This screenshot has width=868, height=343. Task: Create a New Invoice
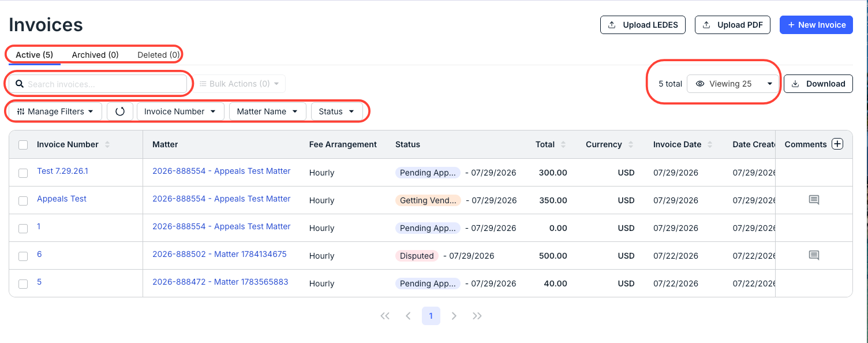[x=816, y=25]
